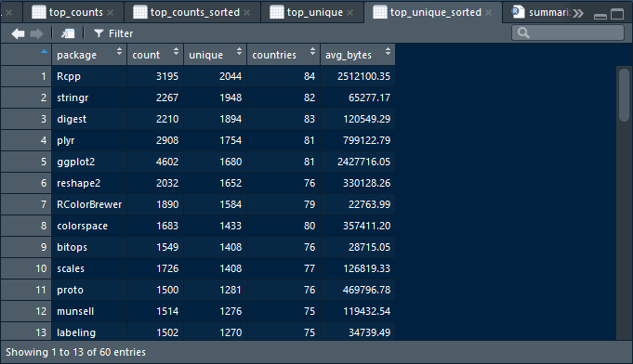Close the top_counts_sorted tab
Viewport: 633px width, 364px height.
pyautogui.click(x=246, y=13)
